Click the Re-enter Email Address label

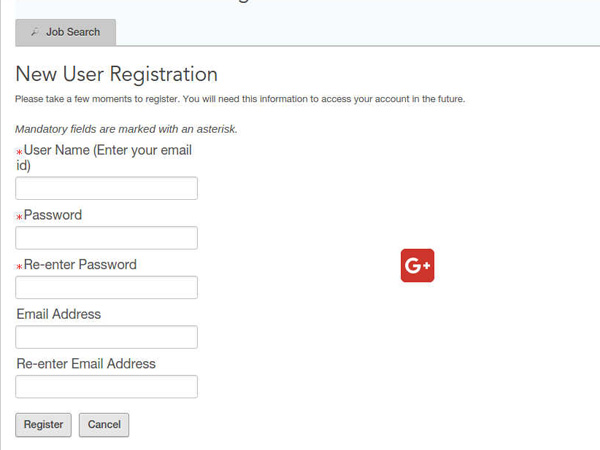pyautogui.click(x=86, y=364)
